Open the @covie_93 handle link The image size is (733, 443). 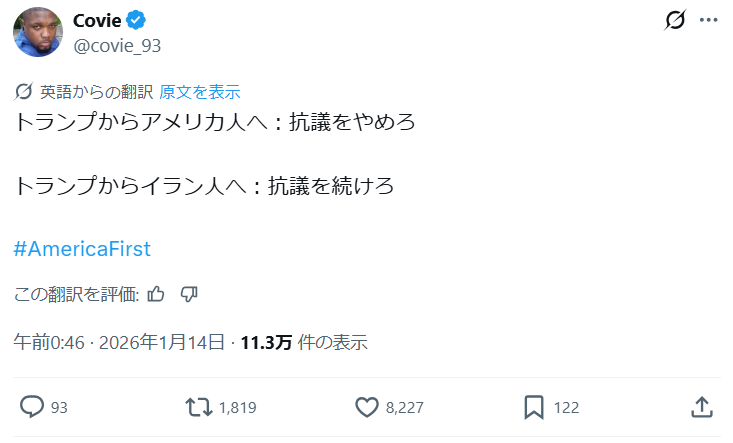tap(117, 45)
